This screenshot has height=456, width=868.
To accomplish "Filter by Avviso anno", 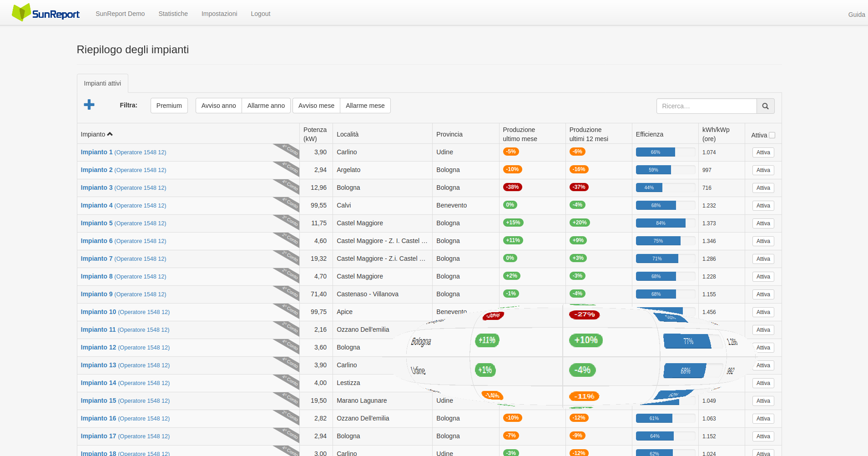I will 219,106.
